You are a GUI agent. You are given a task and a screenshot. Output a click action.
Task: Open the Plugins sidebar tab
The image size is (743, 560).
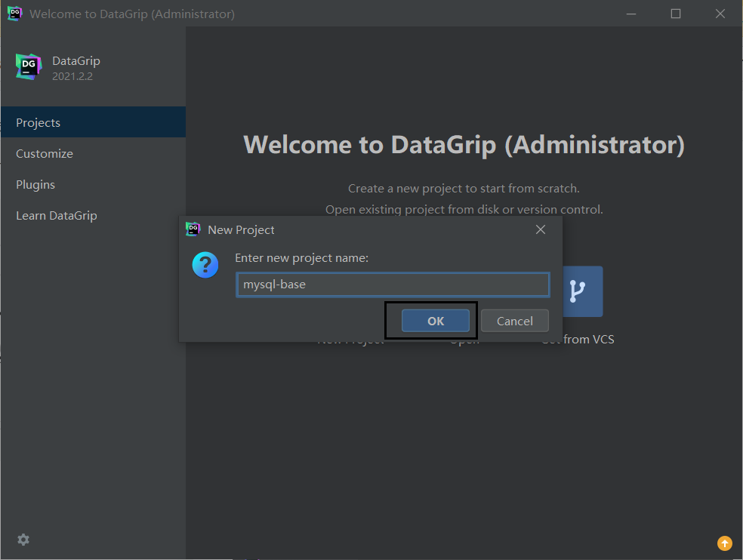94,184
